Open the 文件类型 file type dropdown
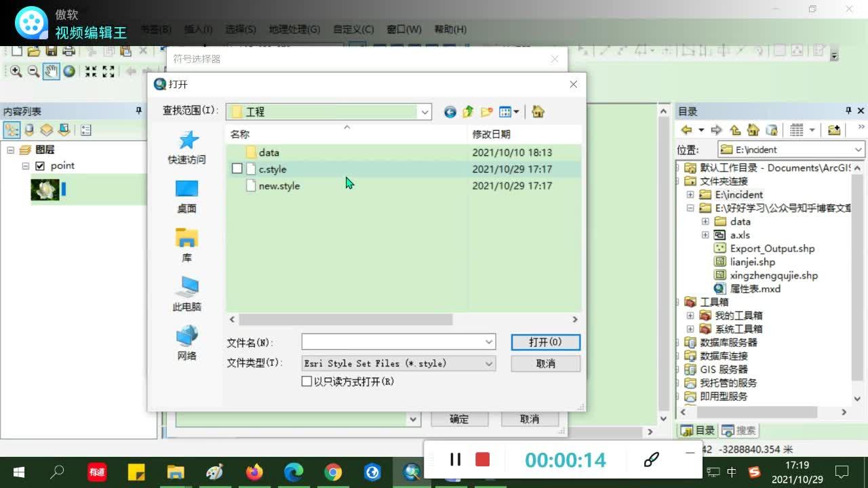This screenshot has height=488, width=868. tap(489, 363)
